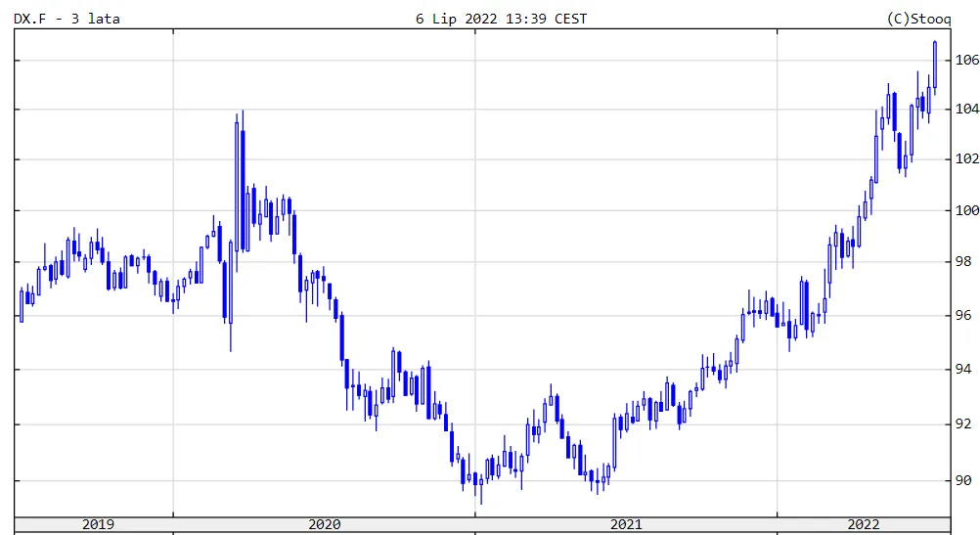
Task: Select the 2022 label on time axis
Action: click(x=864, y=524)
